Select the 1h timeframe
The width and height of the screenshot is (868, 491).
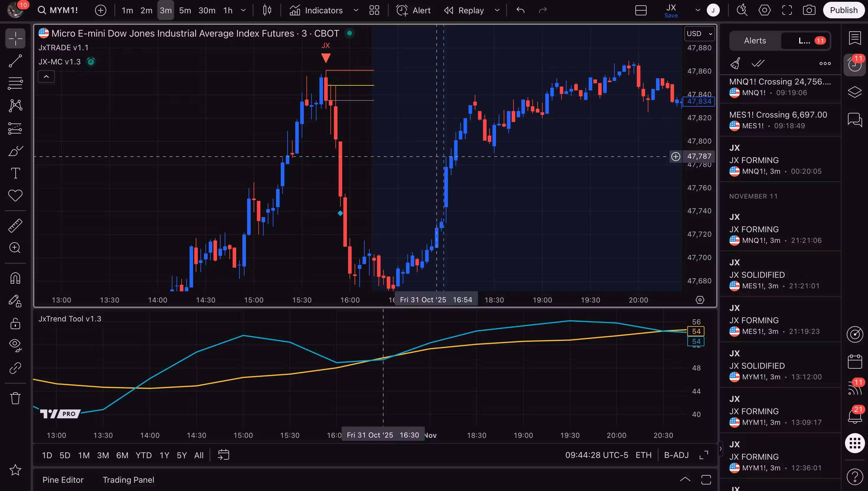point(228,10)
